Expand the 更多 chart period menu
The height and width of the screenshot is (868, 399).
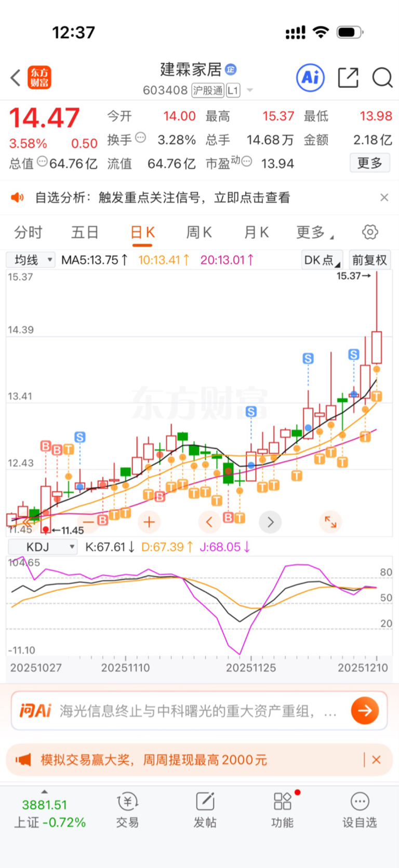tap(315, 232)
